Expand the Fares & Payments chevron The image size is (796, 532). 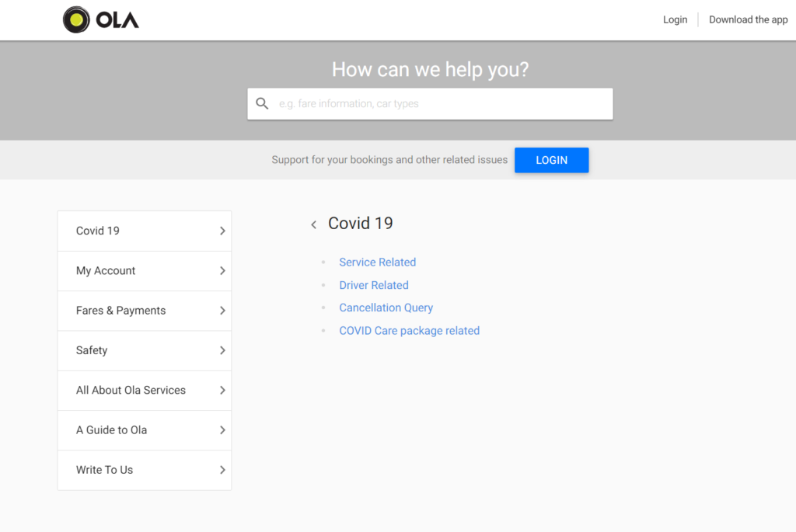(x=222, y=311)
